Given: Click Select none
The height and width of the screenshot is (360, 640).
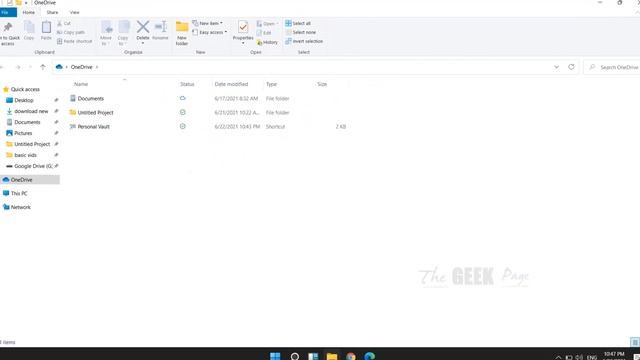Looking at the screenshot, I should [x=300, y=32].
